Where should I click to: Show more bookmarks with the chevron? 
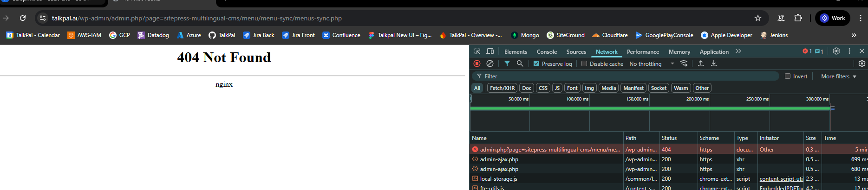point(854,35)
